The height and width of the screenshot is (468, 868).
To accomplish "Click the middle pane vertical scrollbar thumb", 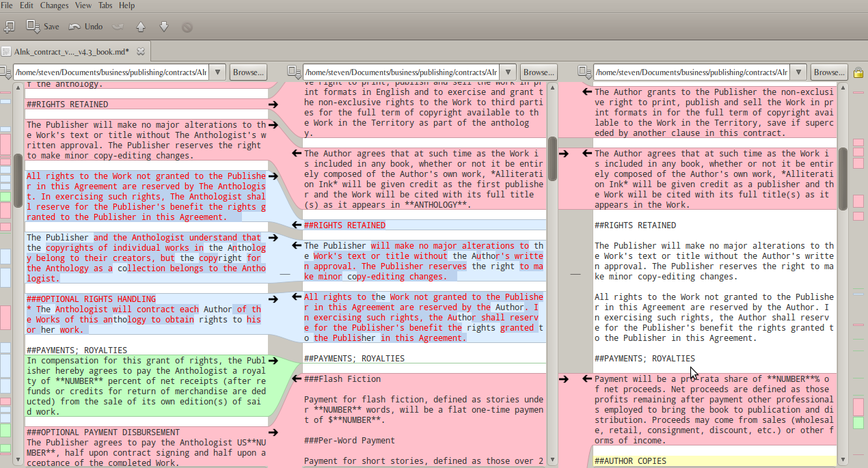I will 552,158.
